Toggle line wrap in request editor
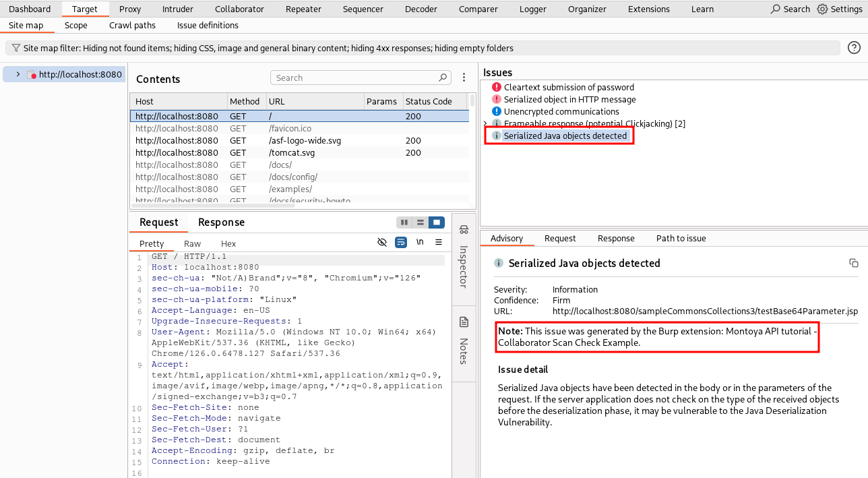Image resolution: width=868 pixels, height=478 pixels. point(401,242)
